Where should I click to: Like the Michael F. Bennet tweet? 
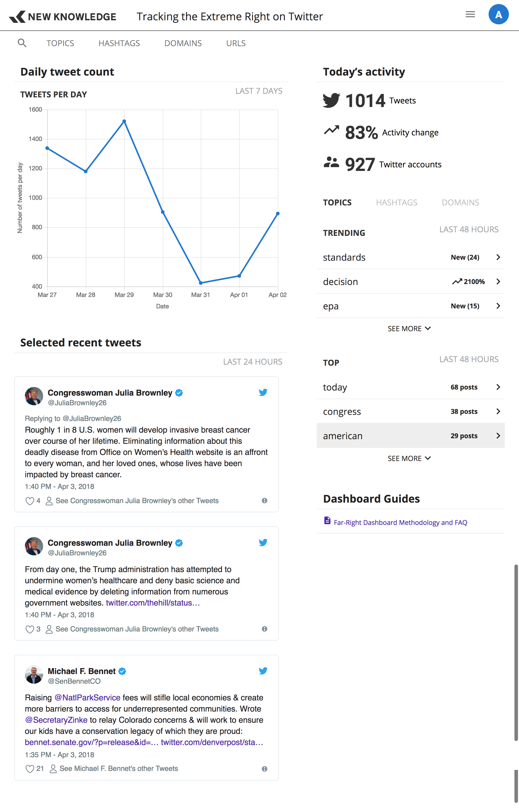pos(30,768)
